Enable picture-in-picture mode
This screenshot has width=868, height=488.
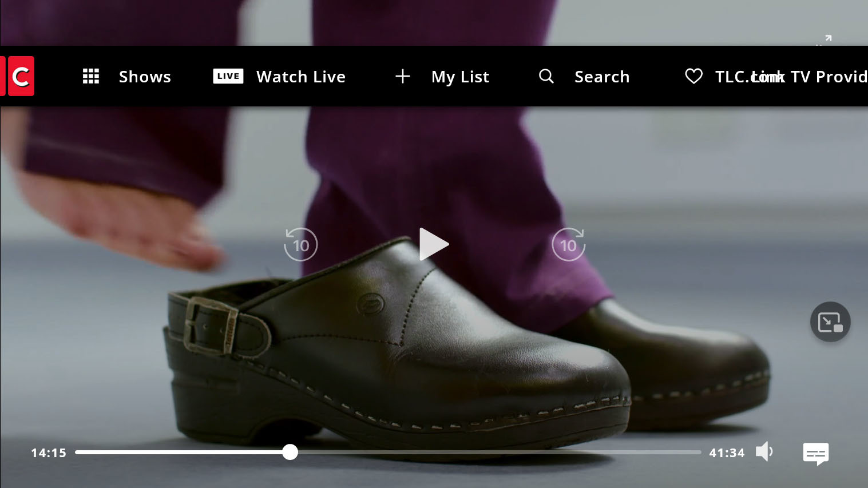(830, 322)
